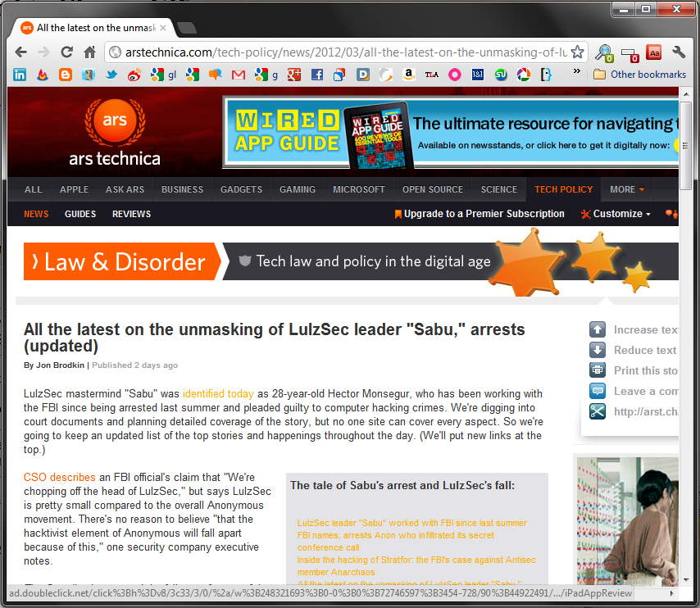Click the forward navigation arrow
This screenshot has height=608, width=700.
pyautogui.click(x=43, y=52)
